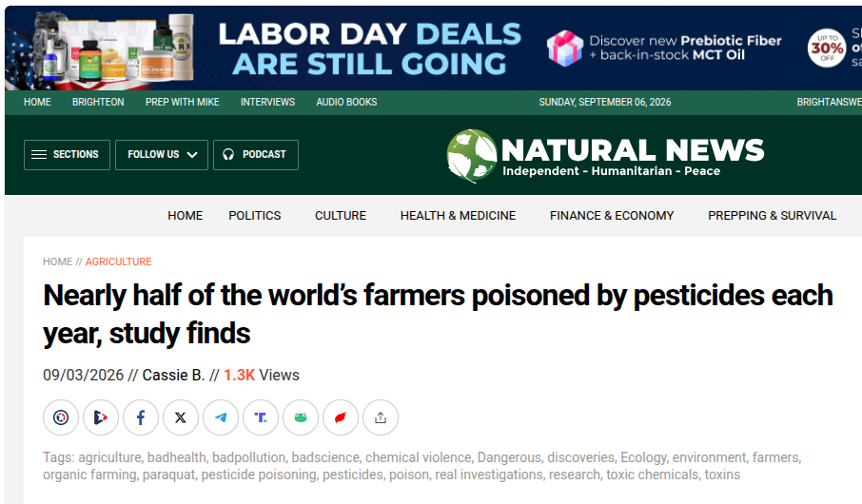The image size is (862, 504).
Task: Click the Natural News logo
Action: coord(605,156)
